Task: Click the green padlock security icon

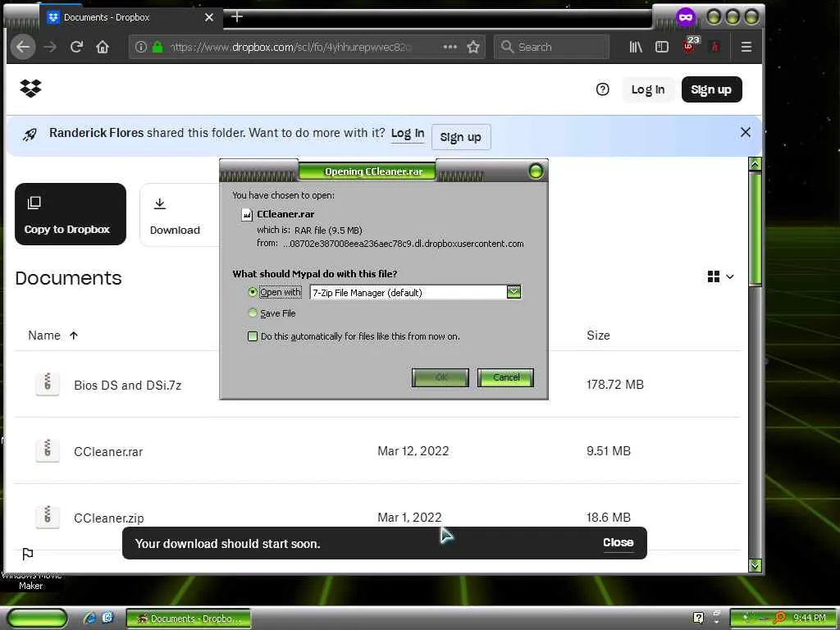Action: coord(157,47)
